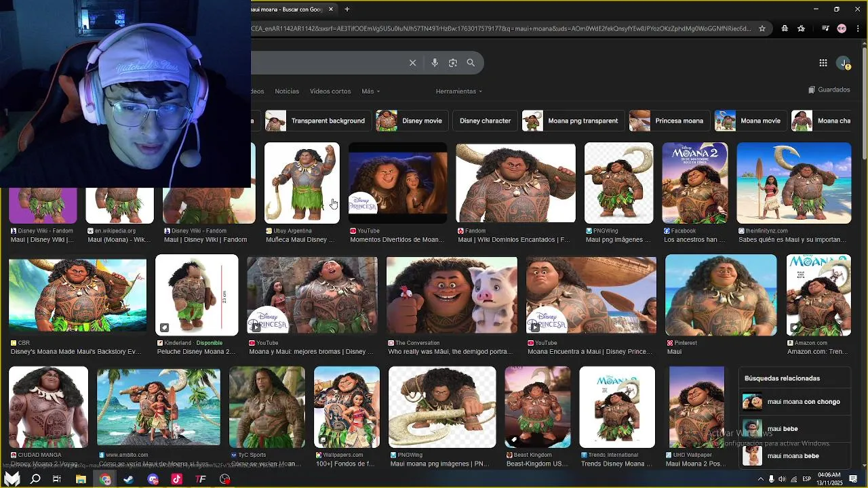Open the Google apps grid
The height and width of the screenshot is (488, 868).
click(823, 63)
